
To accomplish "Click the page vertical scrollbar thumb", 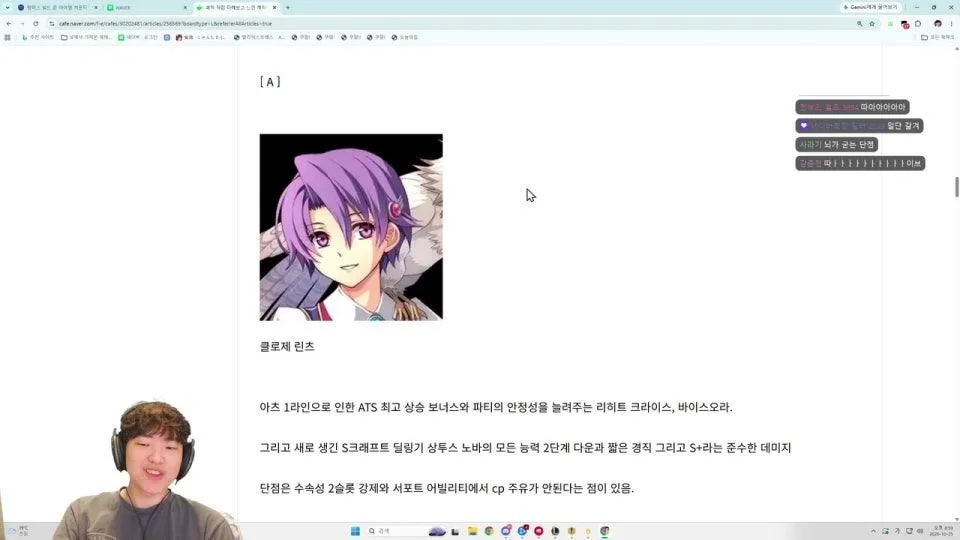I will tap(956, 187).
